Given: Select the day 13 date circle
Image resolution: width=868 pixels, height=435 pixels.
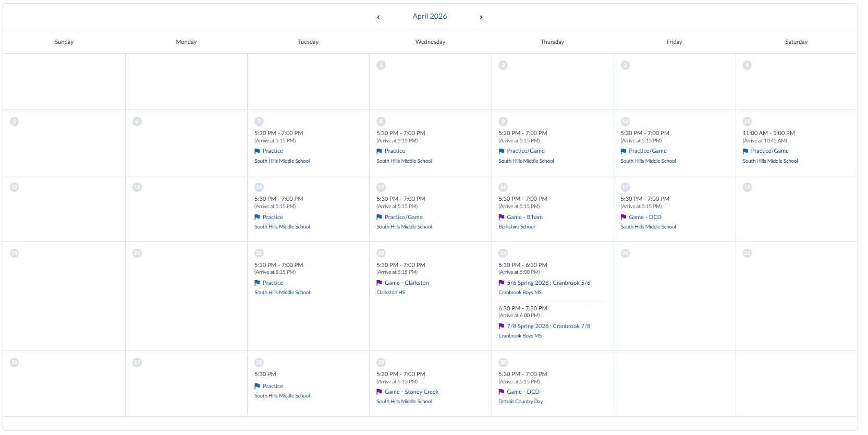Looking at the screenshot, I should (x=137, y=187).
